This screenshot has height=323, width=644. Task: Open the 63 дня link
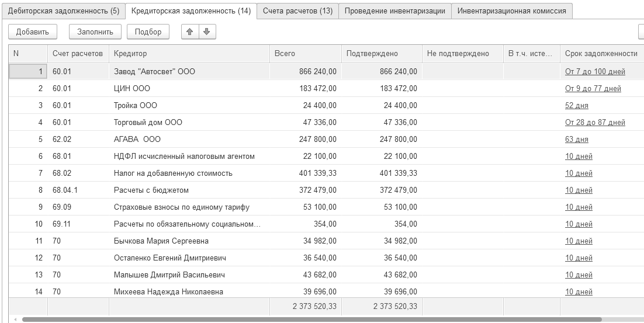pyautogui.click(x=576, y=139)
